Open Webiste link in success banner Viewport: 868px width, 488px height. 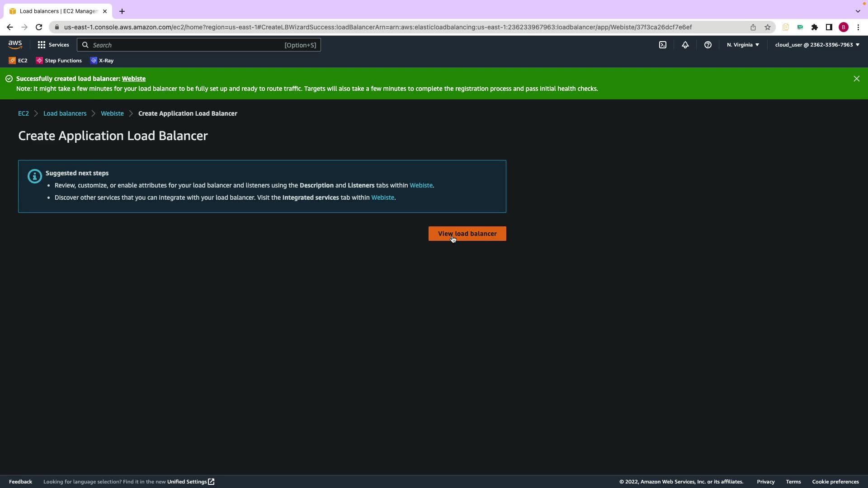[x=134, y=79]
